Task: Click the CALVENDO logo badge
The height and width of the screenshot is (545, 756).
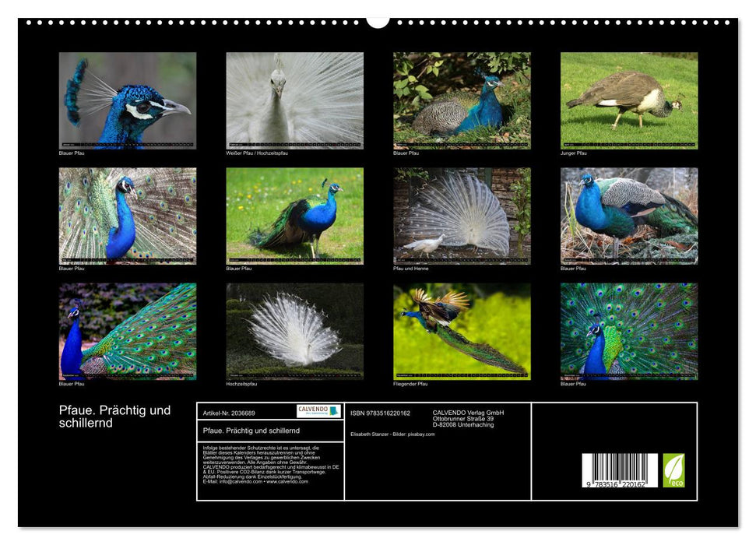Action: (318, 411)
